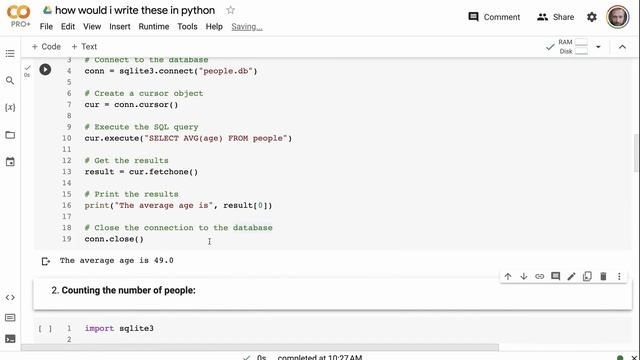Clear output icon beside average age result
The width and height of the screenshot is (640, 360).
point(46,261)
